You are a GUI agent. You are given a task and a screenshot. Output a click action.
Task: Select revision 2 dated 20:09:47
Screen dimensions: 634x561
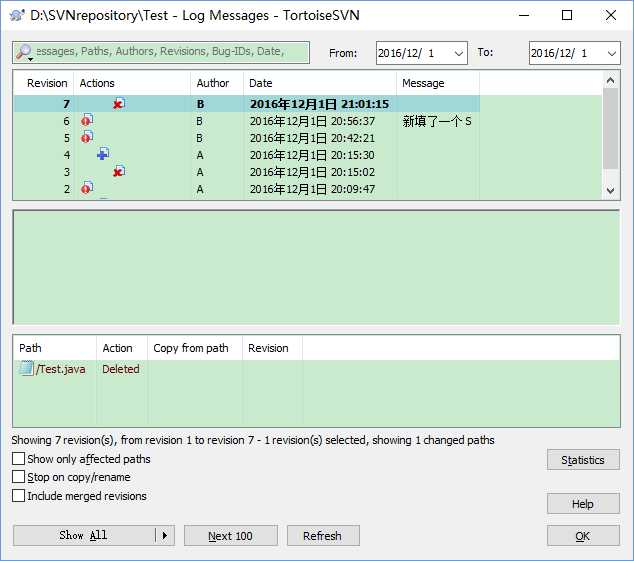[x=247, y=189]
